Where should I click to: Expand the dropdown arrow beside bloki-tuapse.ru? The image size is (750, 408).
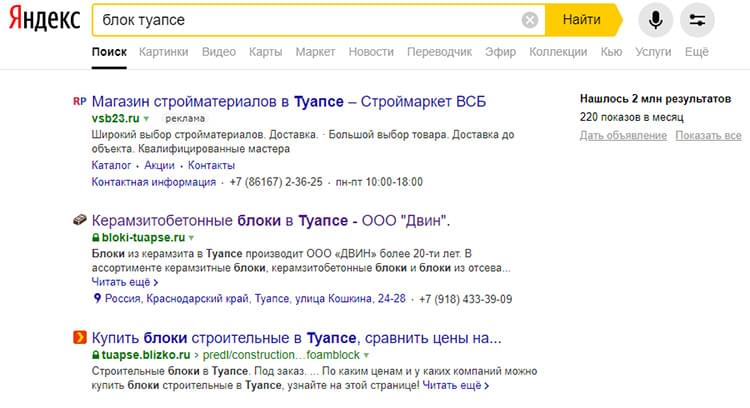(191, 238)
